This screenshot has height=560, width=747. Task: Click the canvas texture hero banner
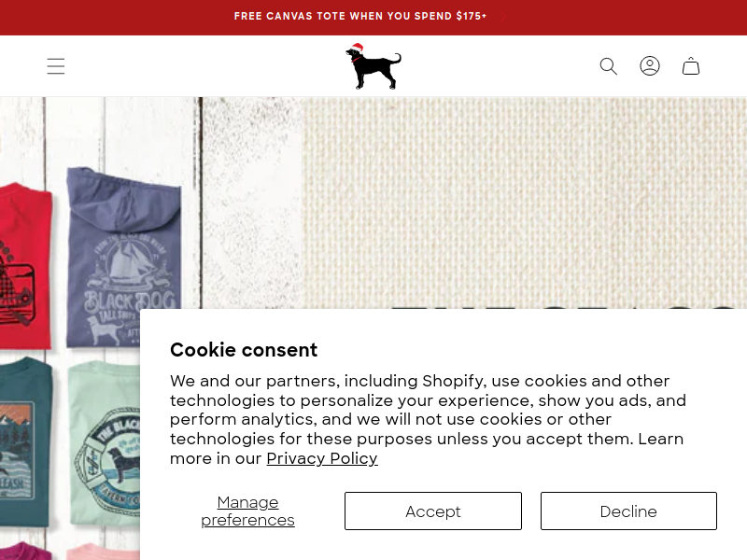(523, 205)
